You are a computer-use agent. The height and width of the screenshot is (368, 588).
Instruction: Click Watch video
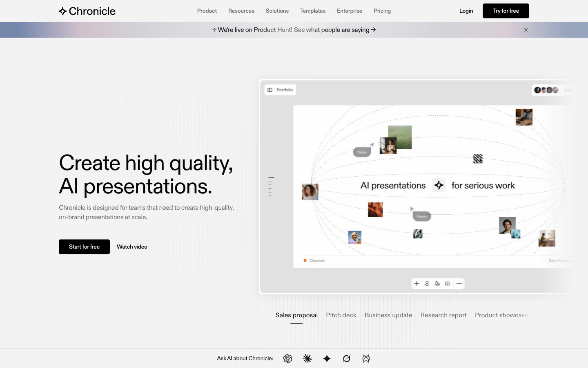pos(132,247)
